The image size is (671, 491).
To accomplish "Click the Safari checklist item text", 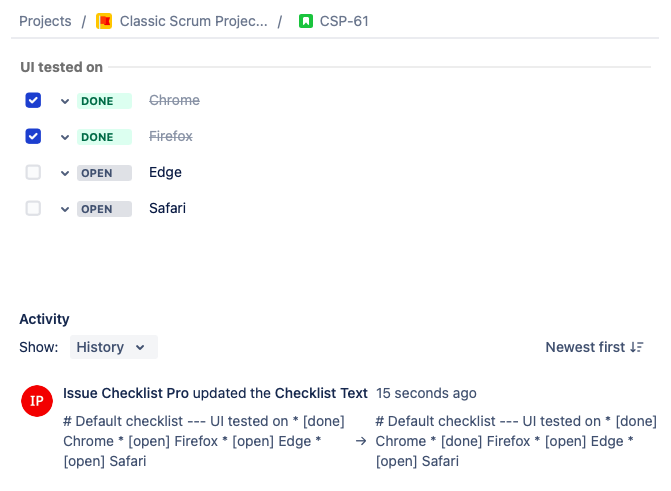I will tap(167, 208).
